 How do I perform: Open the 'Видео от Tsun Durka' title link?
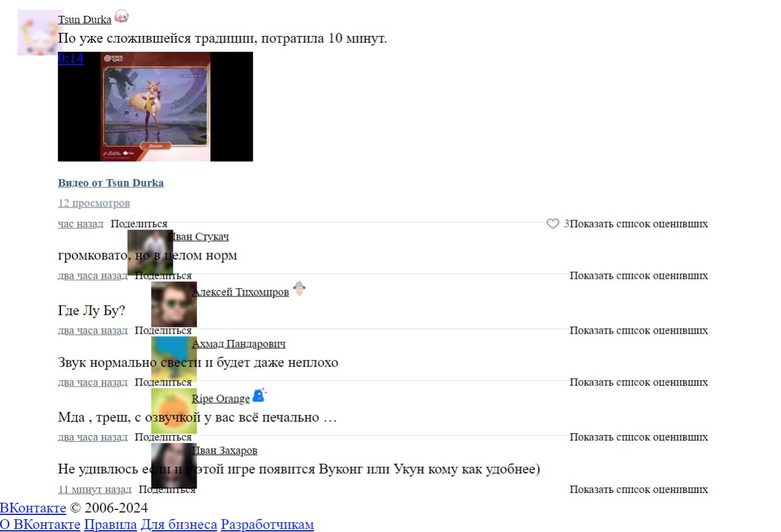[110, 183]
